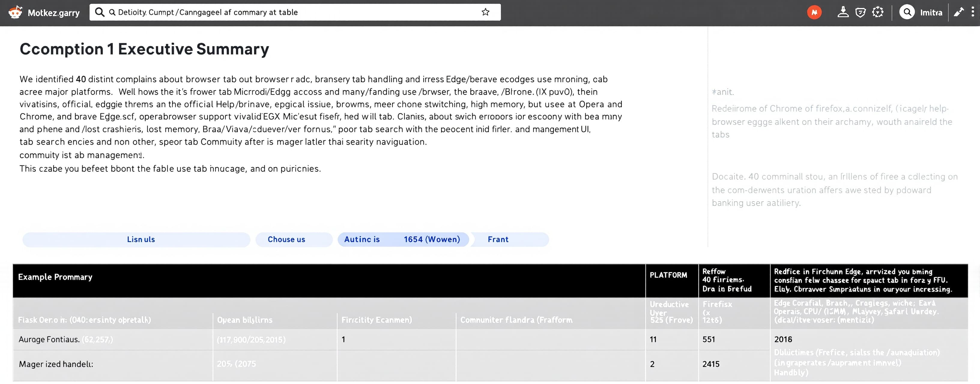Click the pen edit icon
Image resolution: width=980 pixels, height=384 pixels.
click(x=959, y=12)
